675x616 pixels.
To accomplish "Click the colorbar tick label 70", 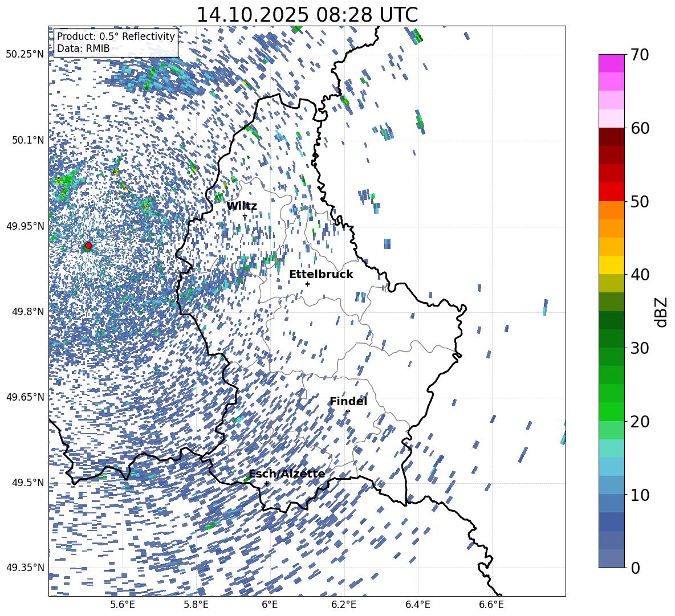I will click(640, 55).
